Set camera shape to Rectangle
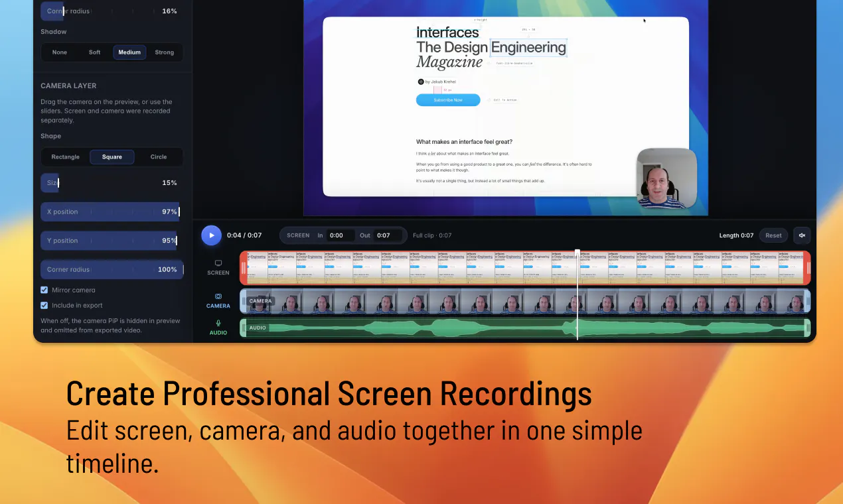The height and width of the screenshot is (504, 843). tap(66, 157)
